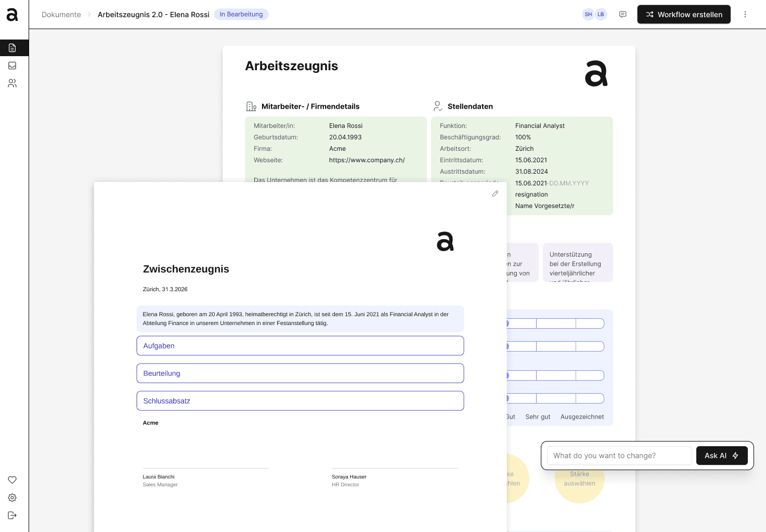Click the logout icon in sidebar

12,515
